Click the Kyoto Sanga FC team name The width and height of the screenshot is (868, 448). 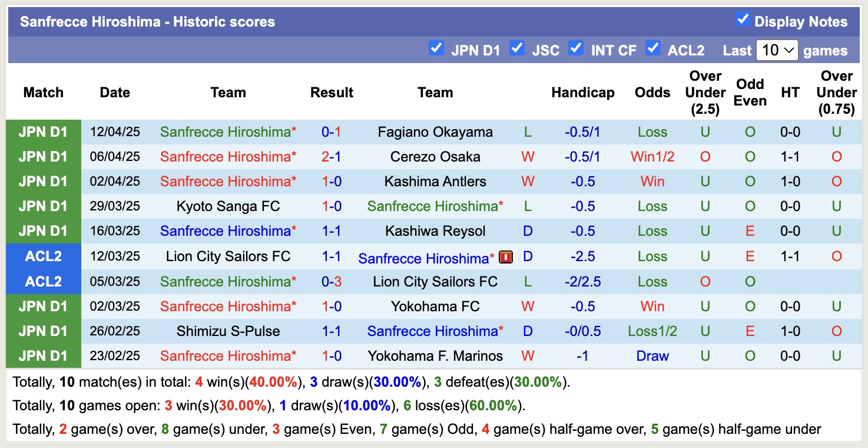(x=228, y=206)
